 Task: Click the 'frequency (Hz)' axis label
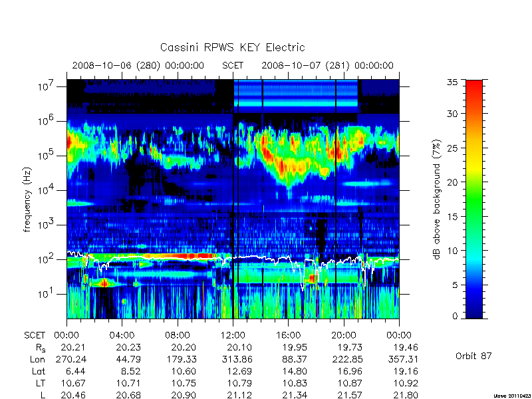tap(27, 199)
